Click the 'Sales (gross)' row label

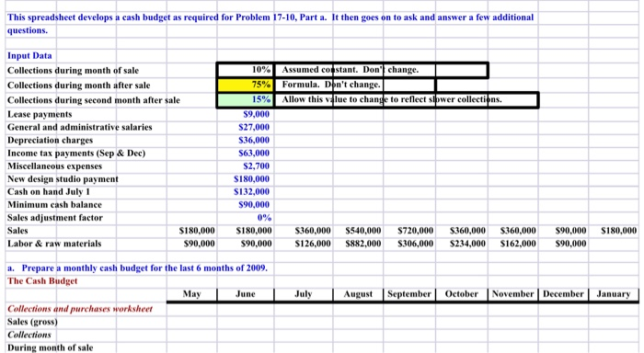click(x=32, y=322)
